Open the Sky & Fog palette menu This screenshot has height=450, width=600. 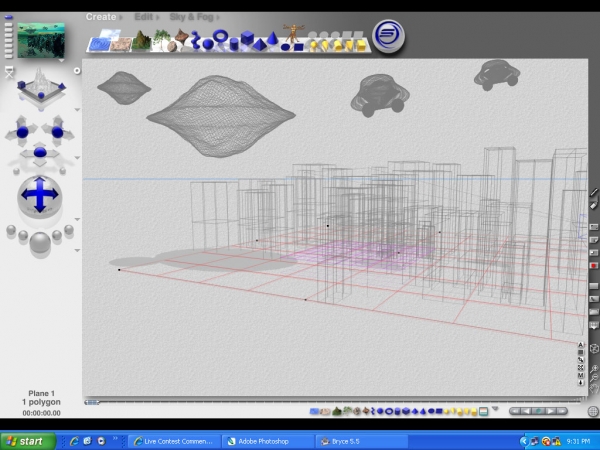coord(191,17)
